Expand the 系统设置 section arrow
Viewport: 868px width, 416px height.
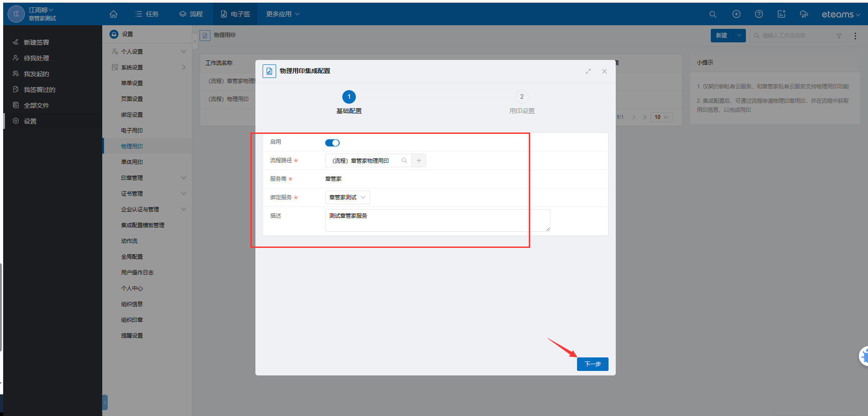(x=184, y=67)
